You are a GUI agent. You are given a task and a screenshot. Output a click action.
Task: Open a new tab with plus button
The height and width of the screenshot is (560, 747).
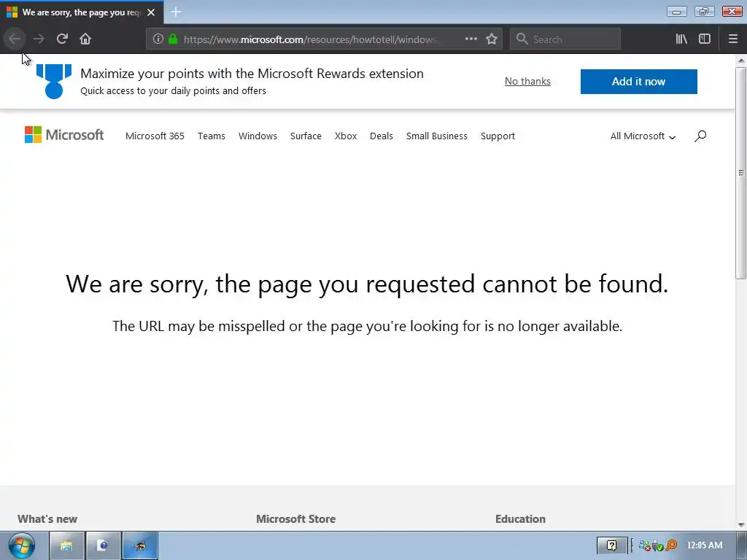176,12
